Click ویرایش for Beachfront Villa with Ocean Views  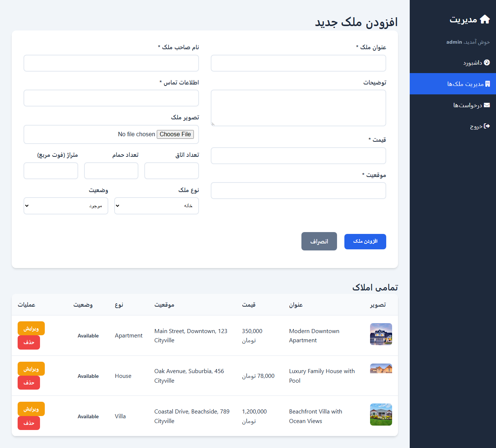point(31,409)
